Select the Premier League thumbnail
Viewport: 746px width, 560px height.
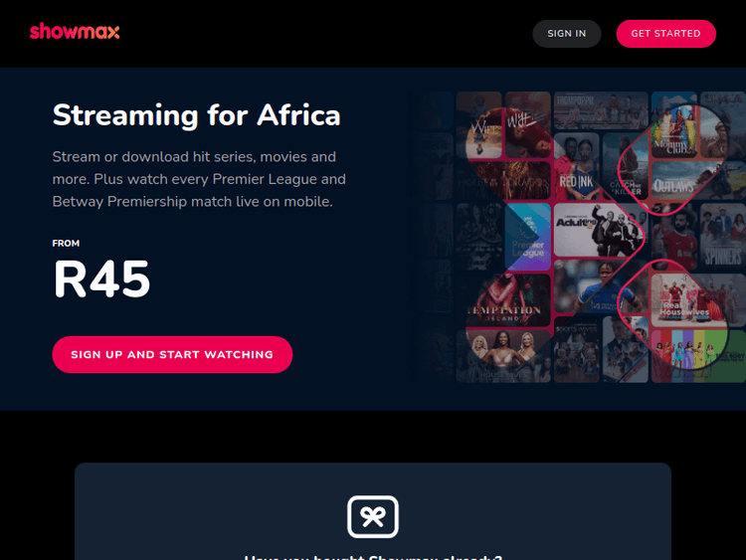(x=527, y=237)
